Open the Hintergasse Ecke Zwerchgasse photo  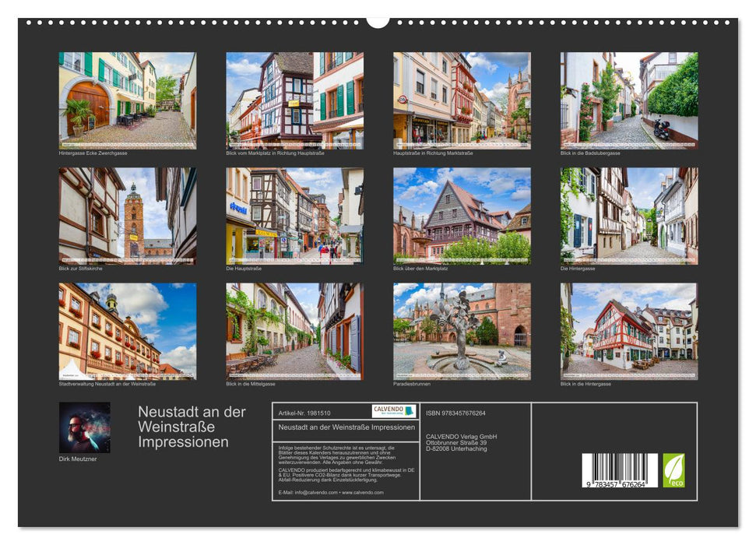click(x=128, y=100)
